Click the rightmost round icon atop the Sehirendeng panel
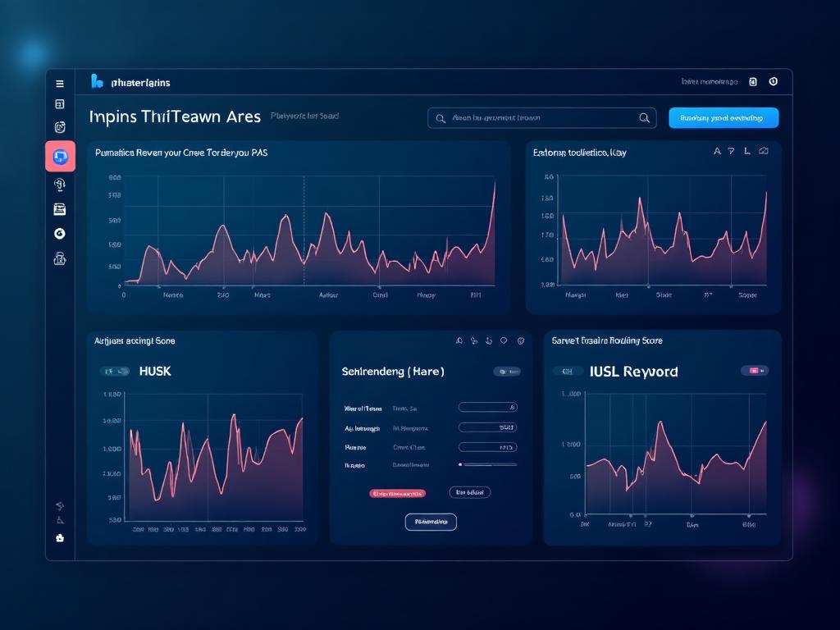 coord(521,340)
